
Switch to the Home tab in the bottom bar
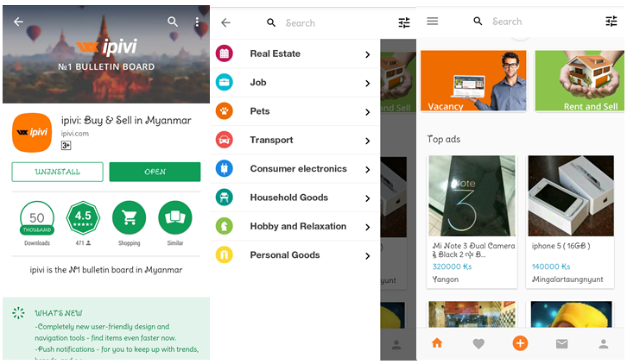tap(437, 343)
